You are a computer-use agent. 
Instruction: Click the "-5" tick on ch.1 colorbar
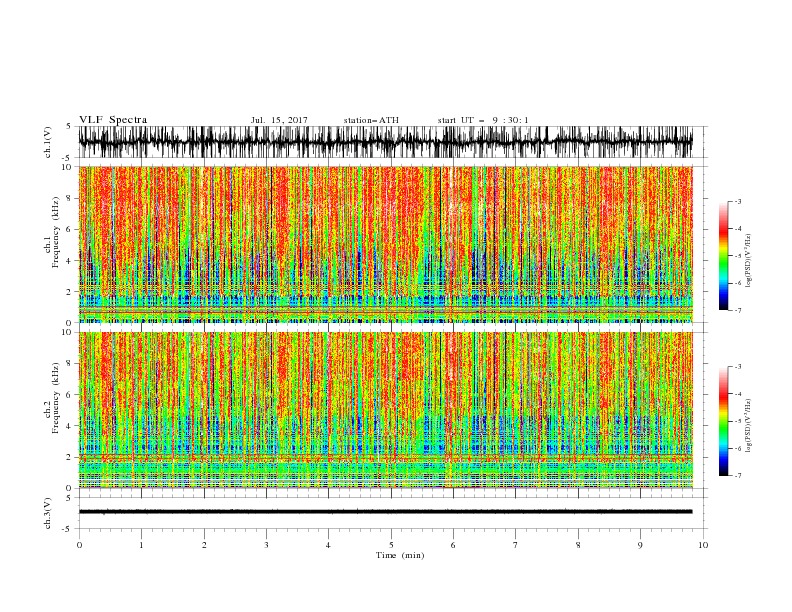coord(737,256)
